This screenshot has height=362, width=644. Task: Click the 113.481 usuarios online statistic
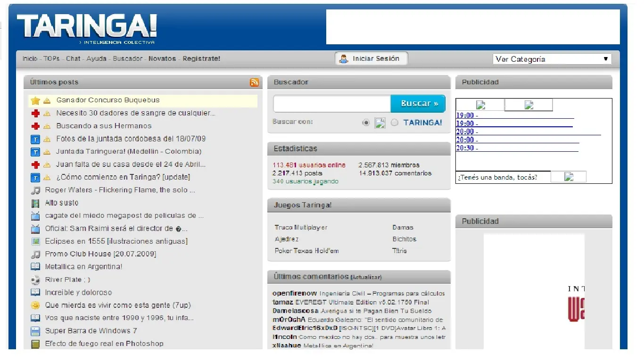click(x=309, y=165)
